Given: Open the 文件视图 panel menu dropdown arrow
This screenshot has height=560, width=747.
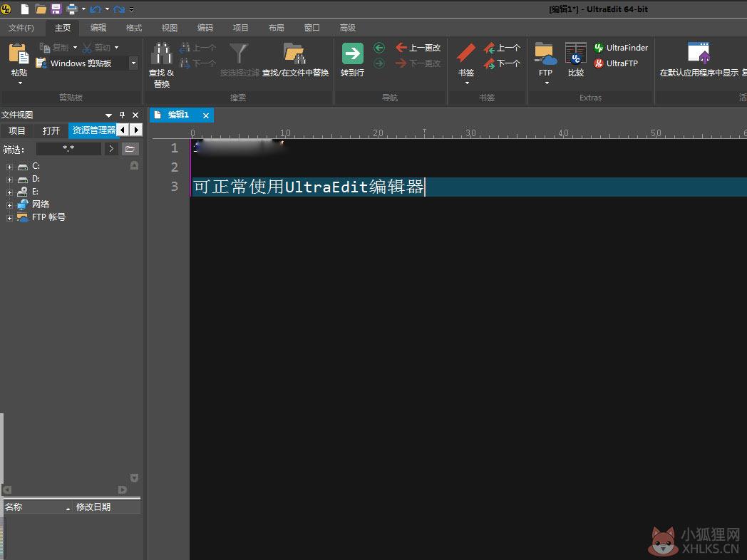Looking at the screenshot, I should (x=108, y=115).
